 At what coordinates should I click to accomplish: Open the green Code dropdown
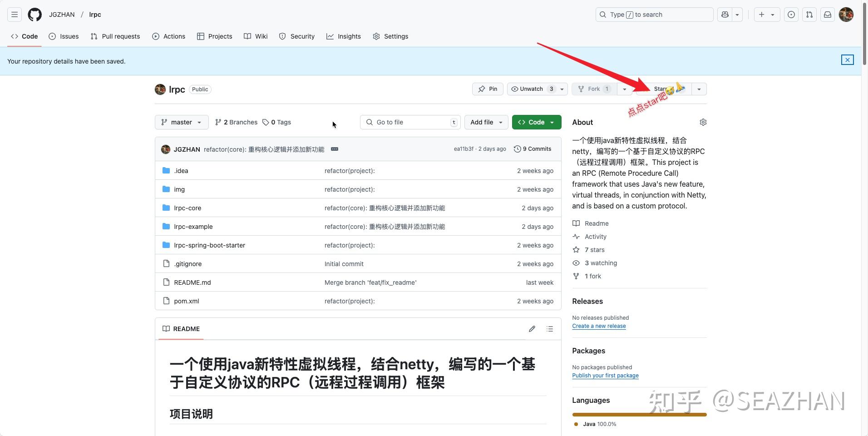coord(537,122)
